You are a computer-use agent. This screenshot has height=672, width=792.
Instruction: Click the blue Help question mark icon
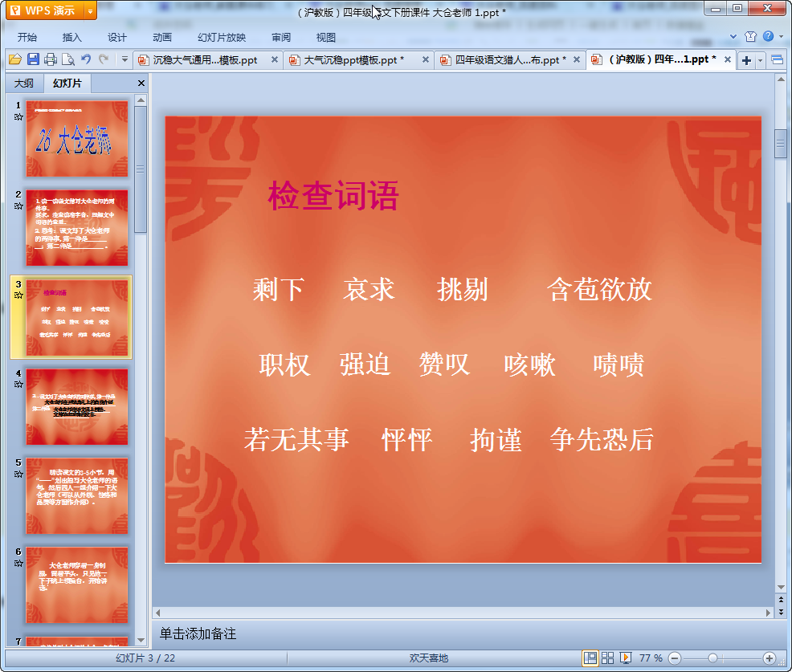tap(769, 37)
